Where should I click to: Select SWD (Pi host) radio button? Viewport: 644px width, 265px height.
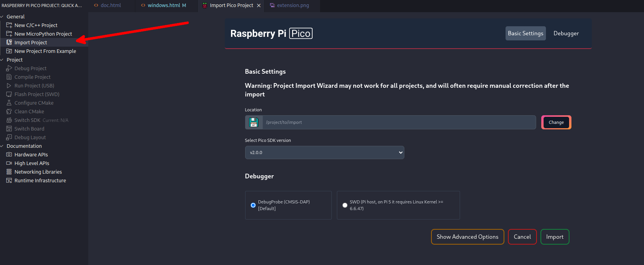tap(345, 205)
